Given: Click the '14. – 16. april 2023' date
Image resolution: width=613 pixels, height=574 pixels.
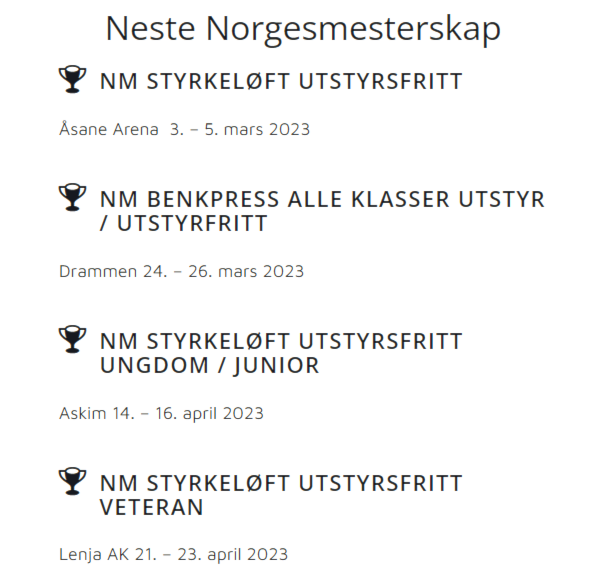Looking at the screenshot, I should click(188, 414).
